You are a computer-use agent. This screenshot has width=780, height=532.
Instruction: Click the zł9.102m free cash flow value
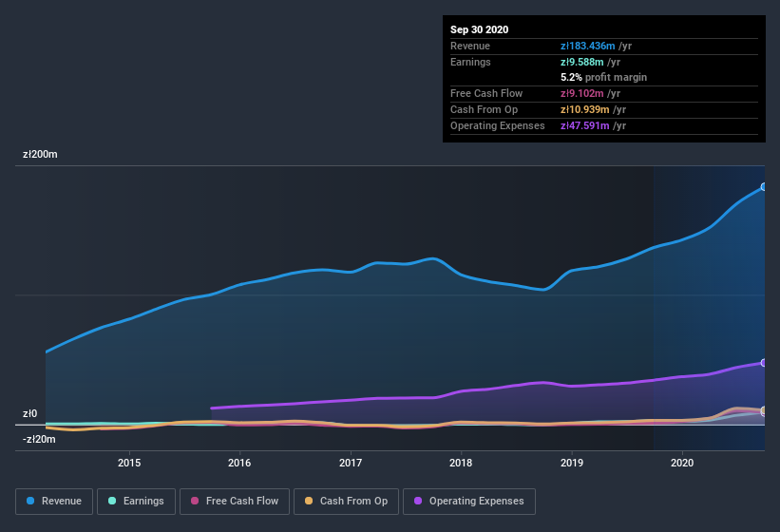[x=582, y=93]
